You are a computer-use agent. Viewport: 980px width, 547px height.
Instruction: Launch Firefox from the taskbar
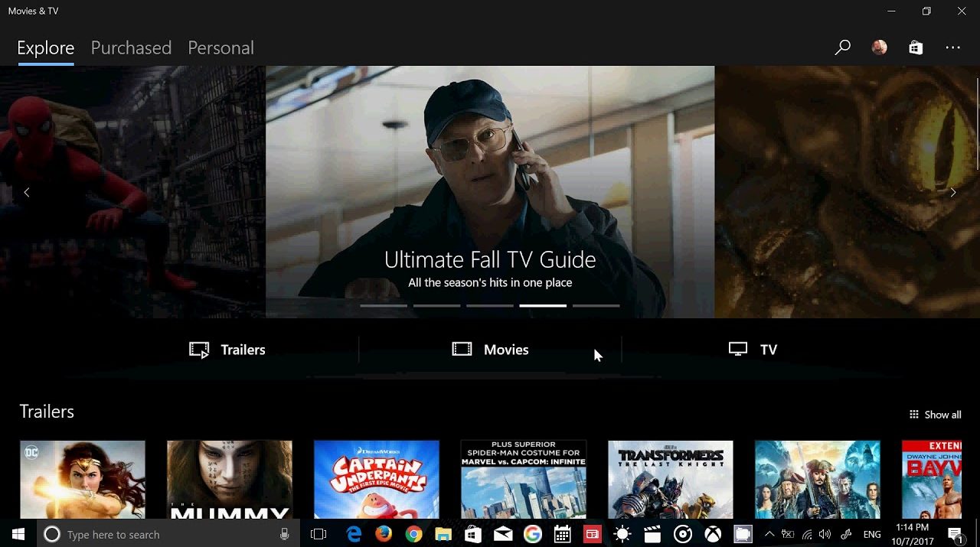pyautogui.click(x=384, y=534)
